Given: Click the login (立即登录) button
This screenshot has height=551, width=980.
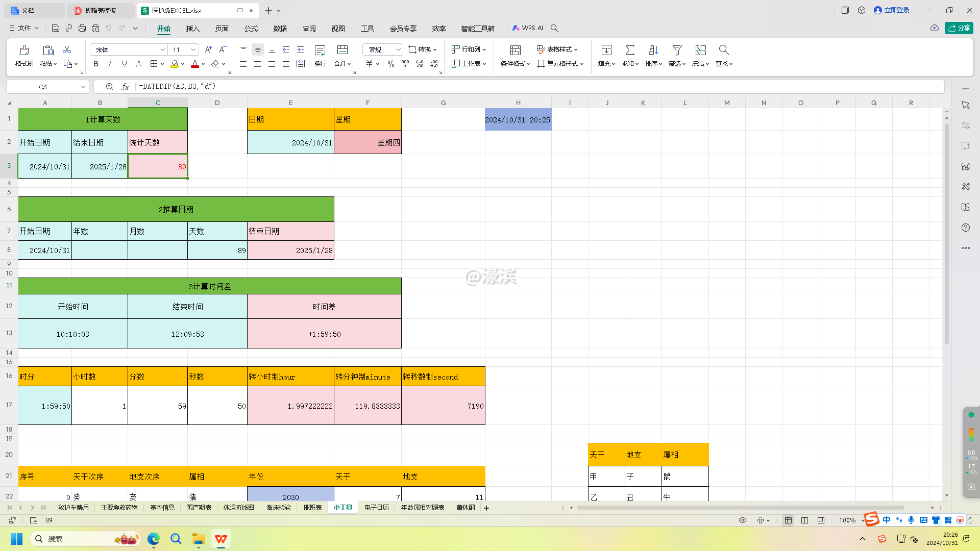Looking at the screenshot, I should pyautogui.click(x=892, y=10).
